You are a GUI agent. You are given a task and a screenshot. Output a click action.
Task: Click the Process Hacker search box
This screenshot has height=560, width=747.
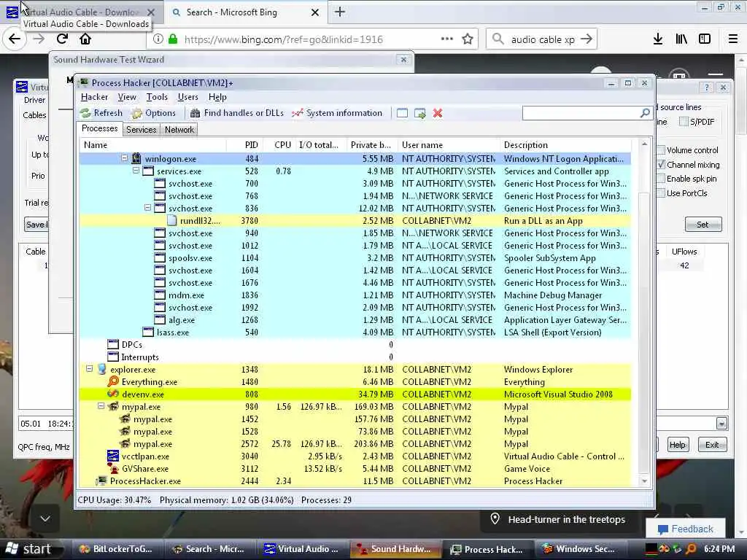(581, 113)
